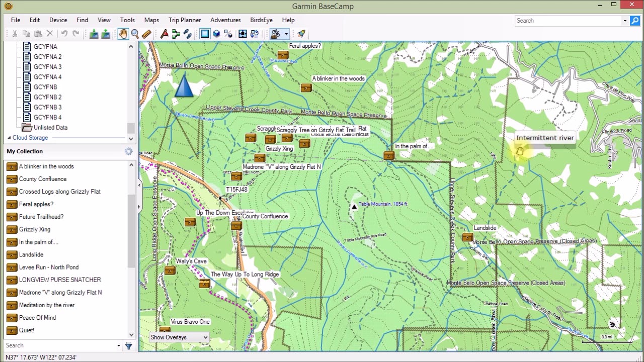
Task: Click the library tree scrollbar down arrow
Action: pos(131,139)
